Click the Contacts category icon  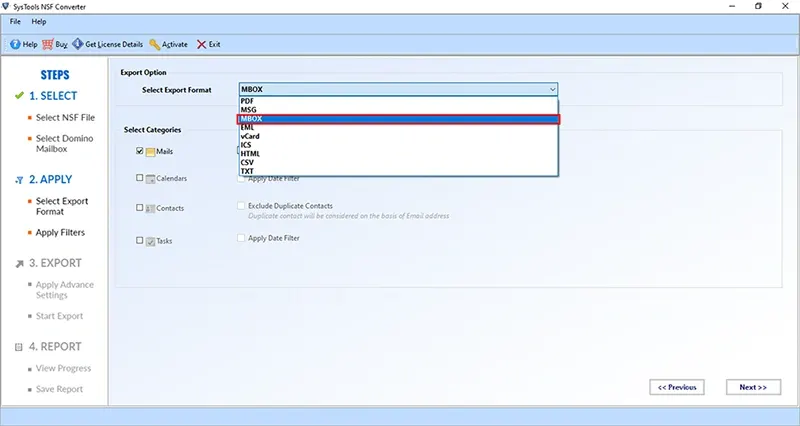point(150,209)
